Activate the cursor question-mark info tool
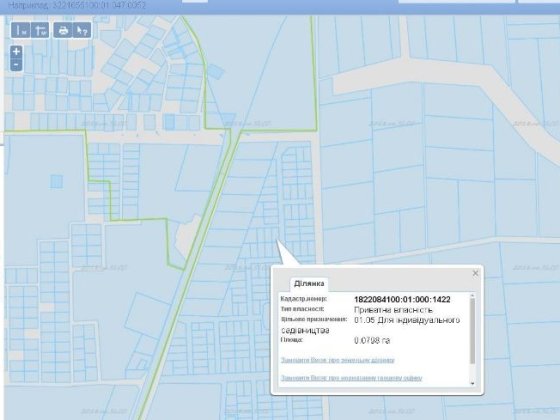This screenshot has width=560, height=420. click(82, 30)
